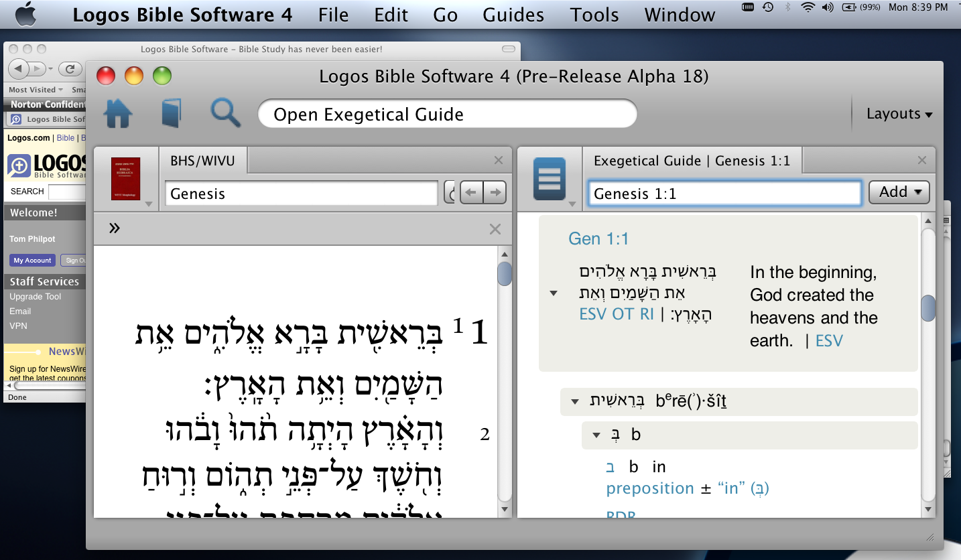The height and width of the screenshot is (560, 961).
Task: Click the volume icon in menu bar
Action: click(828, 7)
